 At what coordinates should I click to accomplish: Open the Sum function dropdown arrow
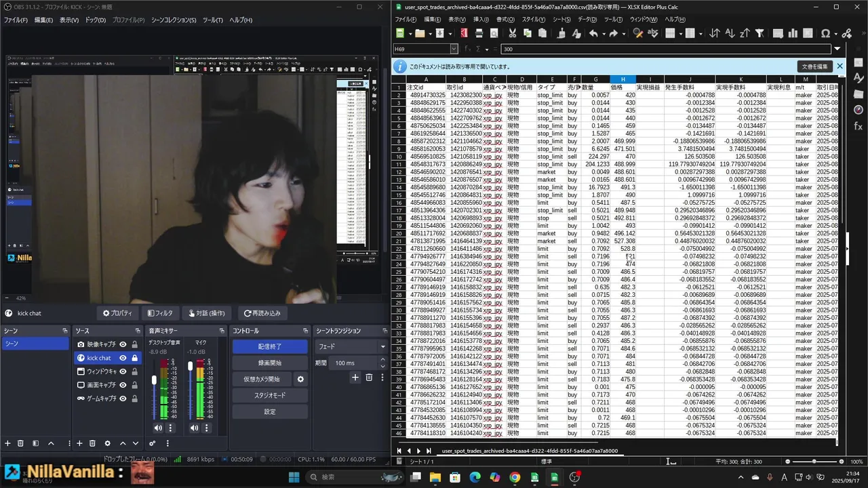click(487, 49)
